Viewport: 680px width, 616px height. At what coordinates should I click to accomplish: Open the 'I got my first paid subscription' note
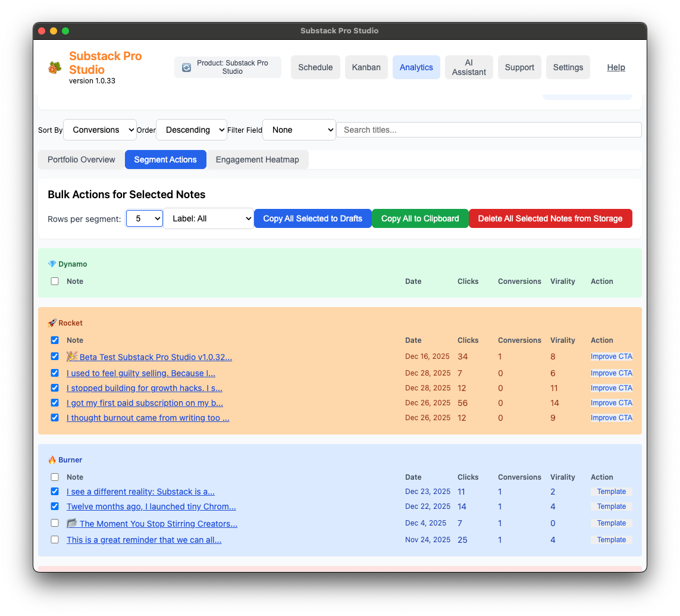click(145, 403)
